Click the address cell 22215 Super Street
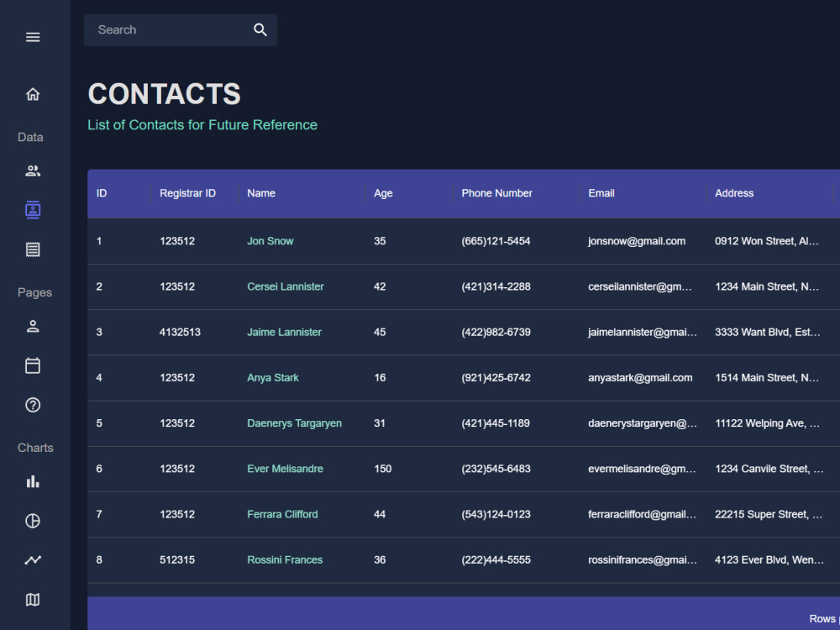This screenshot has height=630, width=840. coord(769,514)
